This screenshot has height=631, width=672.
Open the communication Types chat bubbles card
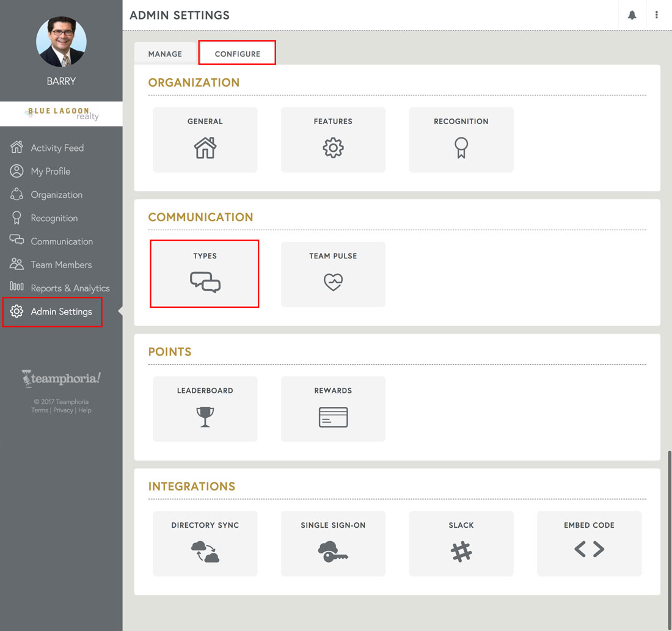(205, 274)
